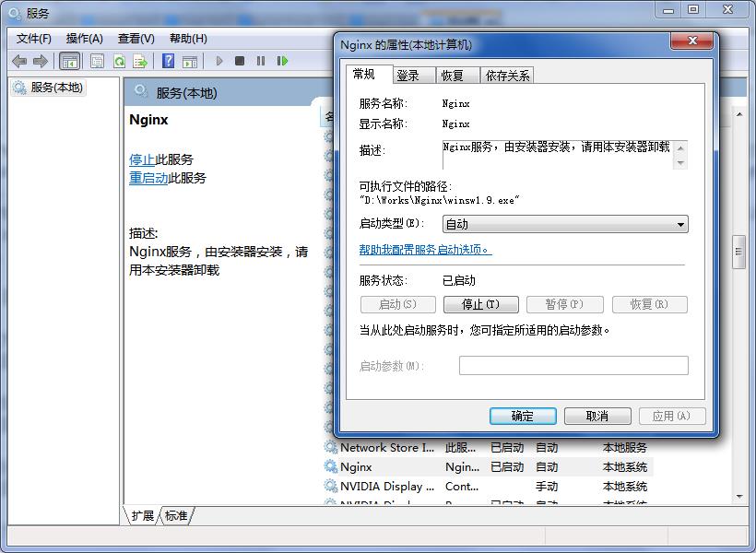Click the 服务 window title icon
Viewport: 756px width, 553px height.
[15, 14]
